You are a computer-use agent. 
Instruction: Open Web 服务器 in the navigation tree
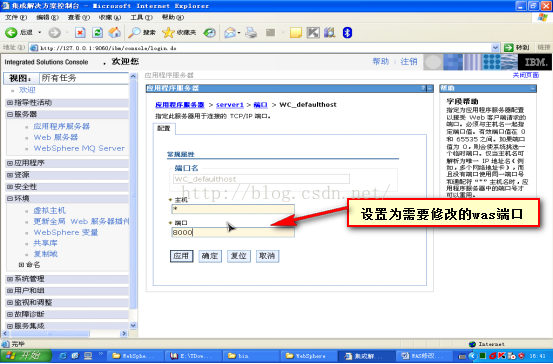click(x=56, y=137)
